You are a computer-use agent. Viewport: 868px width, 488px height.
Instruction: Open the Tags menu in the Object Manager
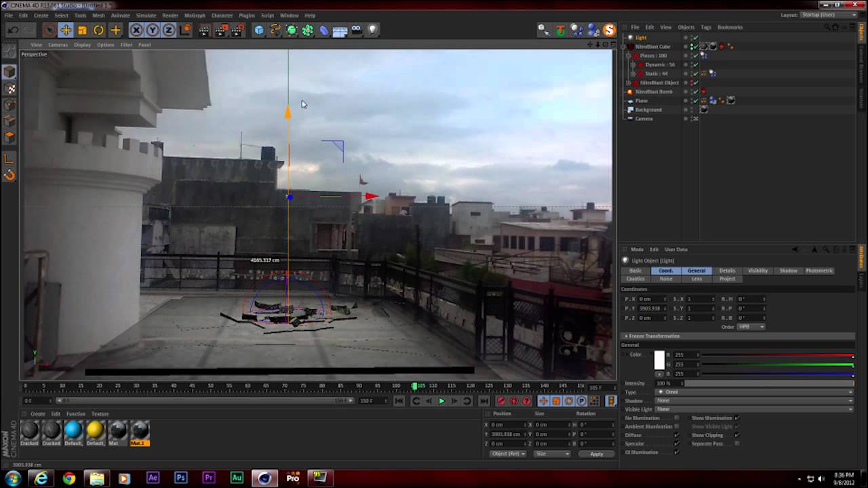(x=706, y=27)
